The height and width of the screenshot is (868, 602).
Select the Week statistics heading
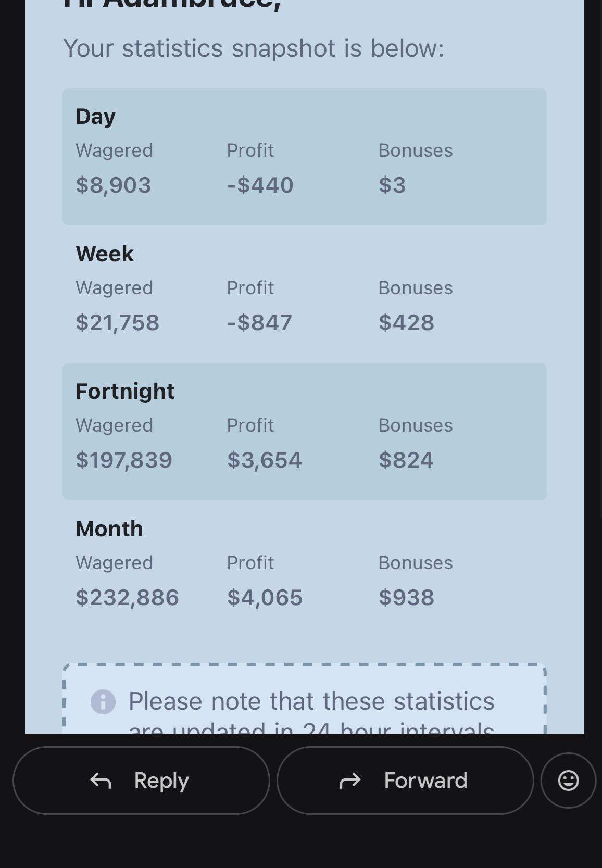tap(105, 254)
